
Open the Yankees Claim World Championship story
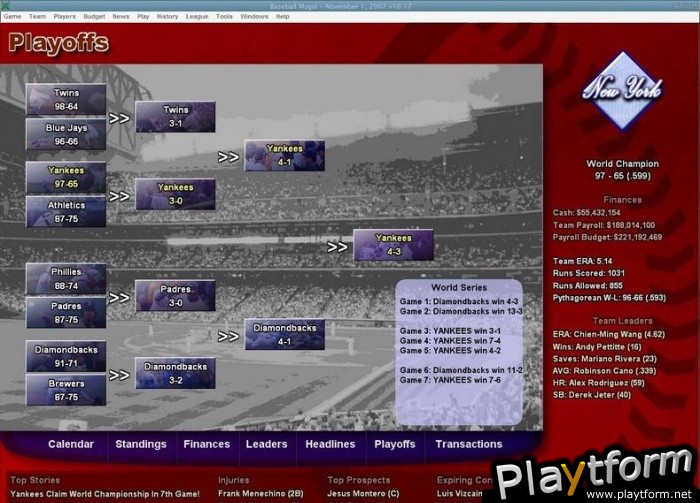(x=105, y=494)
